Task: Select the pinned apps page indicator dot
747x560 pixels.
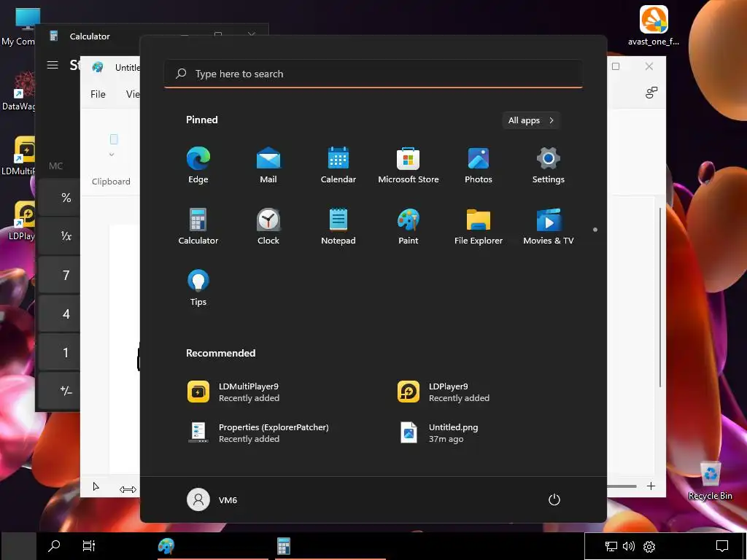Action: coord(595,230)
